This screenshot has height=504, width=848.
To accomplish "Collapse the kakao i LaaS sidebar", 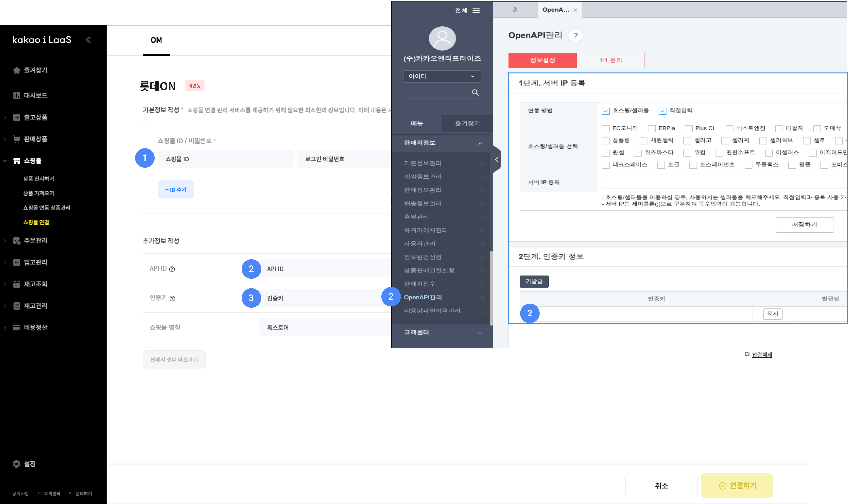I will (x=88, y=40).
